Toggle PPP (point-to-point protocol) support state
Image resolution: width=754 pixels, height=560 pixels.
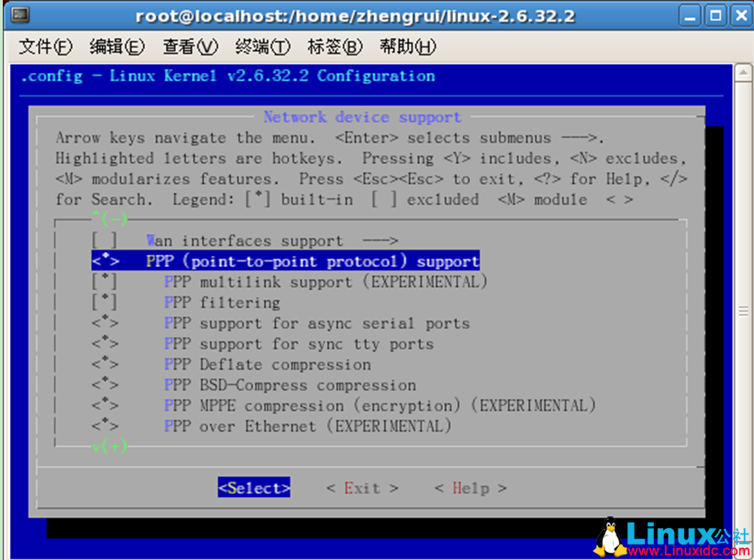point(106,261)
